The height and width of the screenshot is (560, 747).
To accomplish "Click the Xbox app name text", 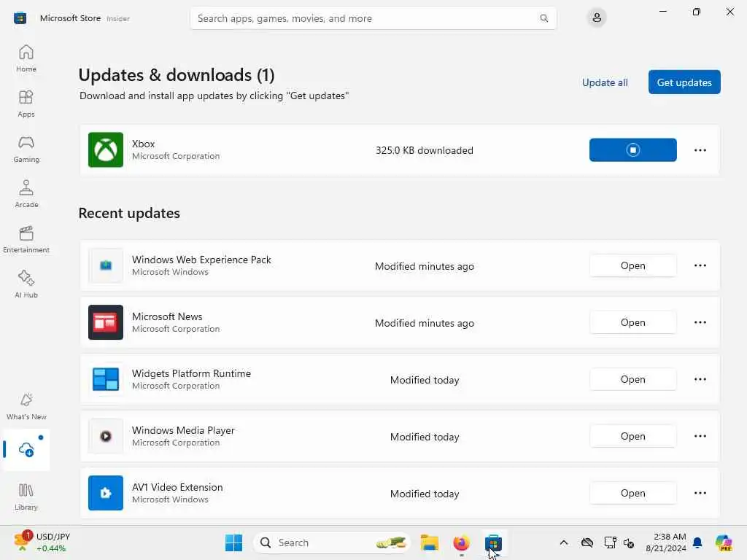I will [144, 144].
